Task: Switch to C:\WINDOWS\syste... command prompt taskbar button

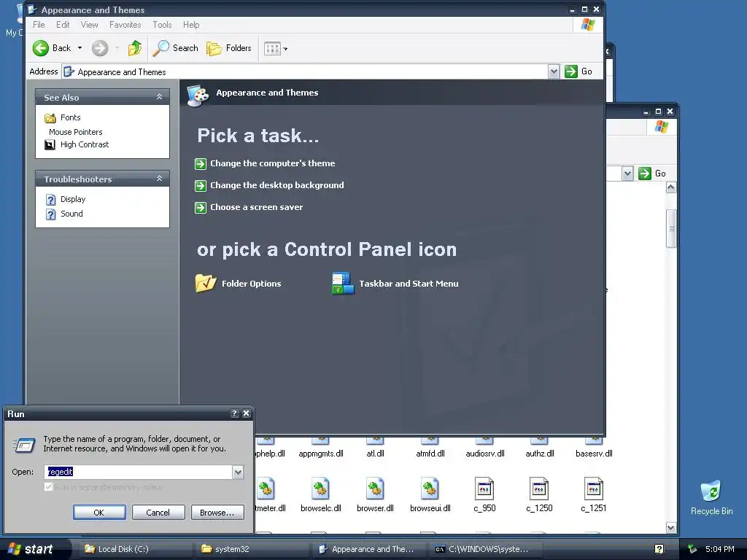Action: [485, 549]
